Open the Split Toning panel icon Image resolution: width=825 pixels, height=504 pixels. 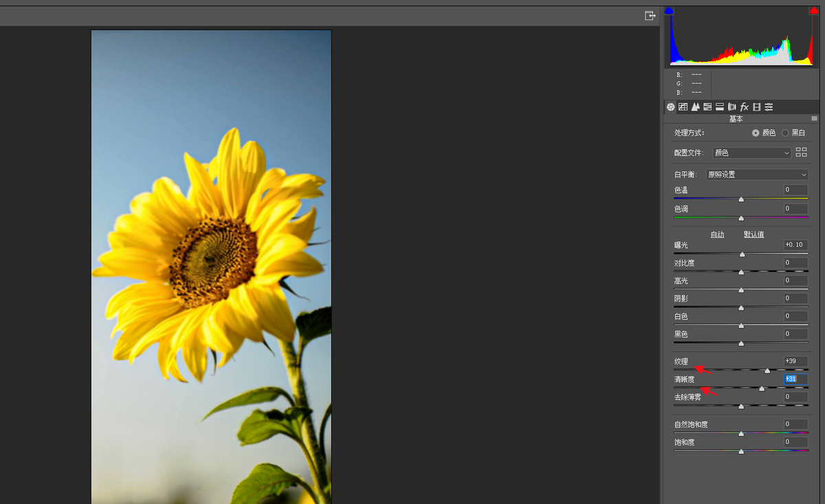tap(720, 107)
